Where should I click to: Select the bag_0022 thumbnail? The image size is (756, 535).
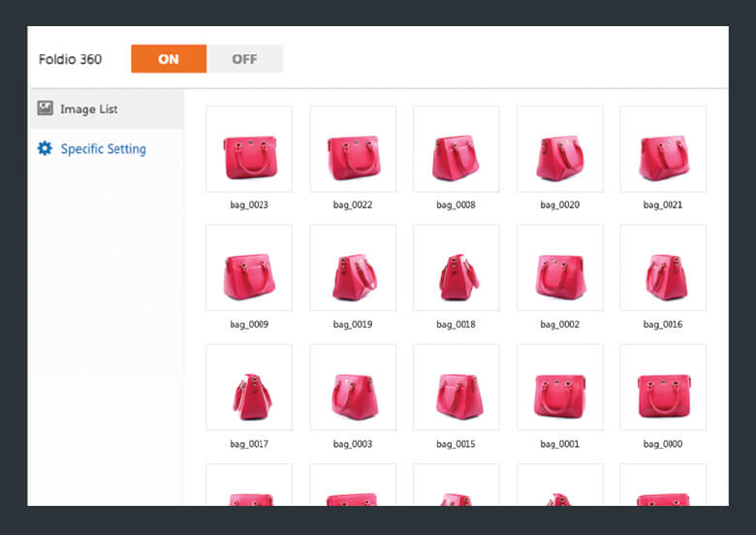coord(353,149)
